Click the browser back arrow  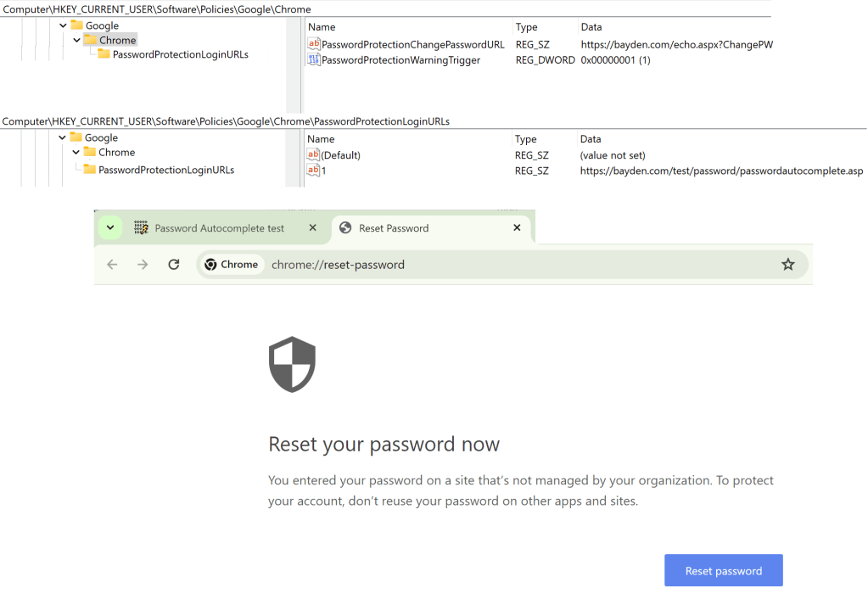pos(112,265)
